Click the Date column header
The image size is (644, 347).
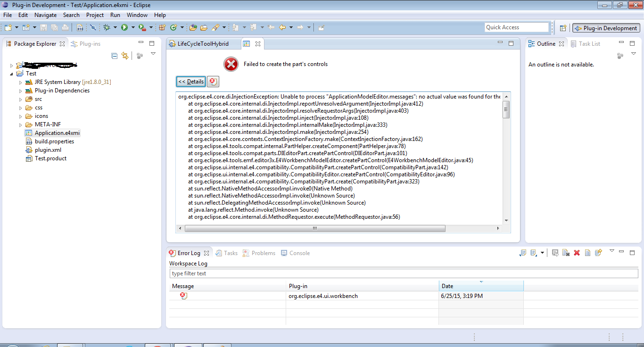click(x=481, y=286)
